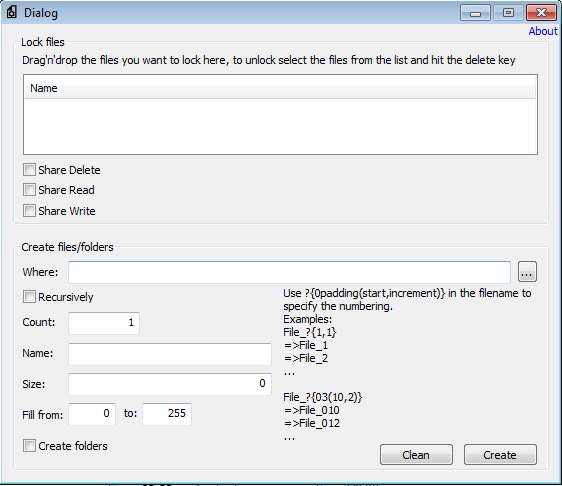Open the About link

pyautogui.click(x=543, y=31)
